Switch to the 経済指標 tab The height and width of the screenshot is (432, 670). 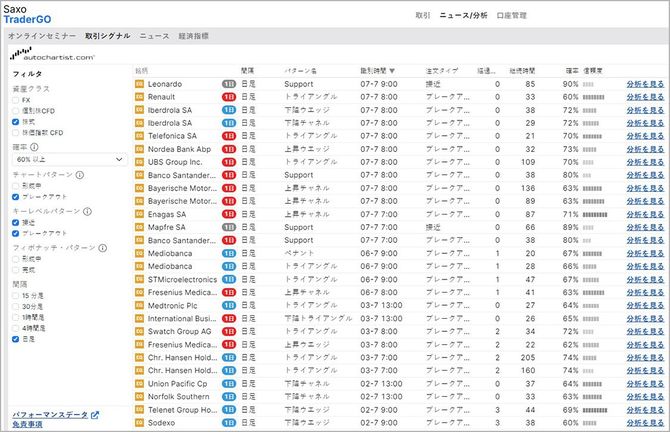click(194, 36)
